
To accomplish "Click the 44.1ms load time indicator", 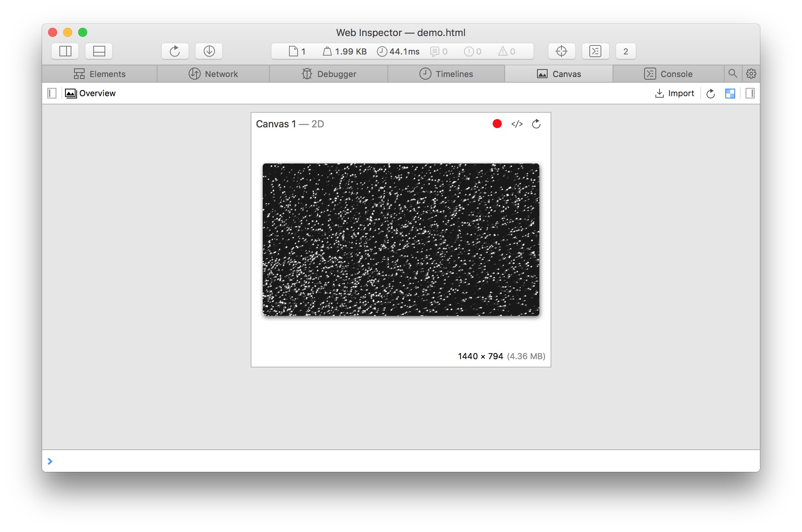I will click(x=398, y=51).
